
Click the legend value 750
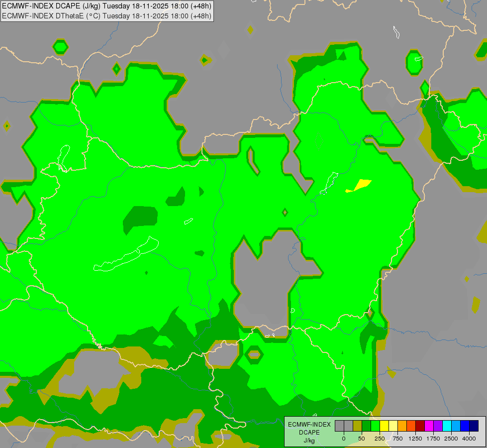397,439
